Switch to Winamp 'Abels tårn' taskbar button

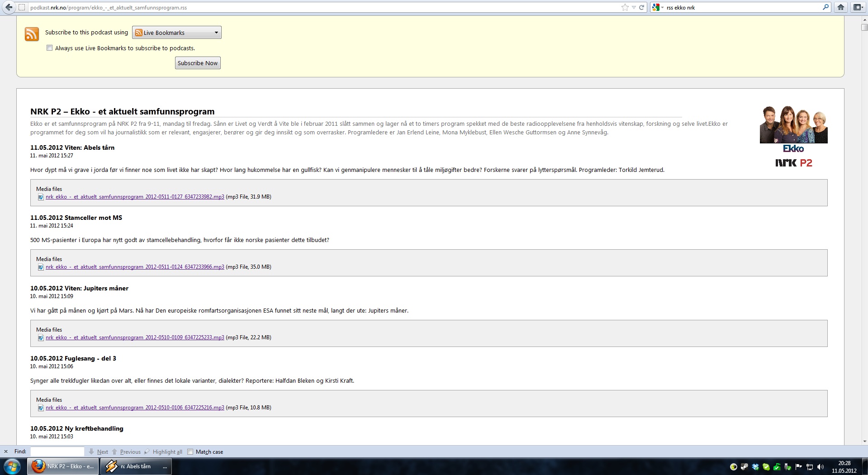(136, 466)
